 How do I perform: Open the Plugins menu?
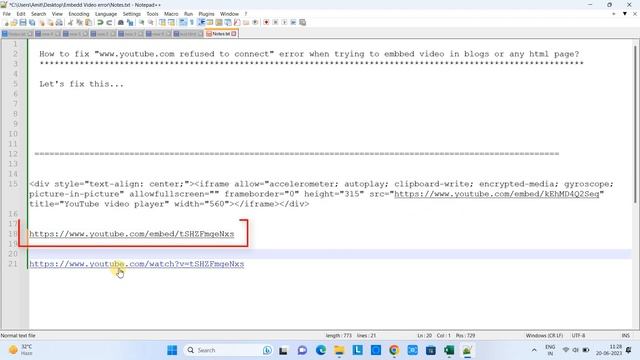coord(206,14)
